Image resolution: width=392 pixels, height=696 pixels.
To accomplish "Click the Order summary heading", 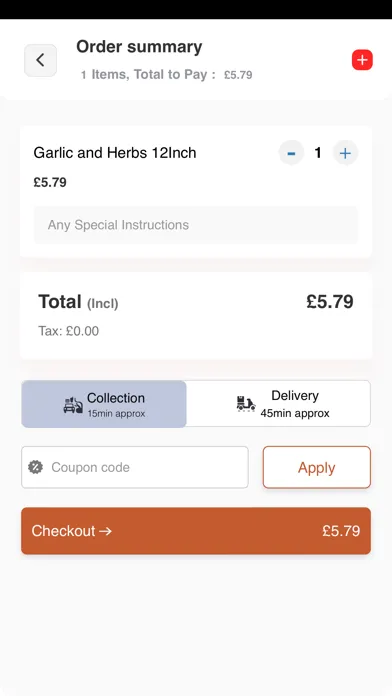I will [139, 47].
